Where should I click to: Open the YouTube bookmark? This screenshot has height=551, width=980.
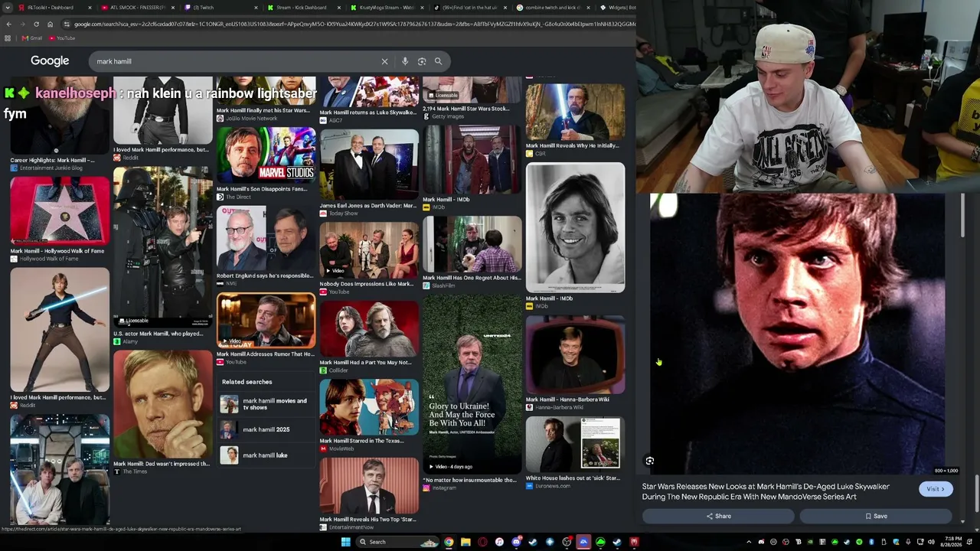coord(63,38)
